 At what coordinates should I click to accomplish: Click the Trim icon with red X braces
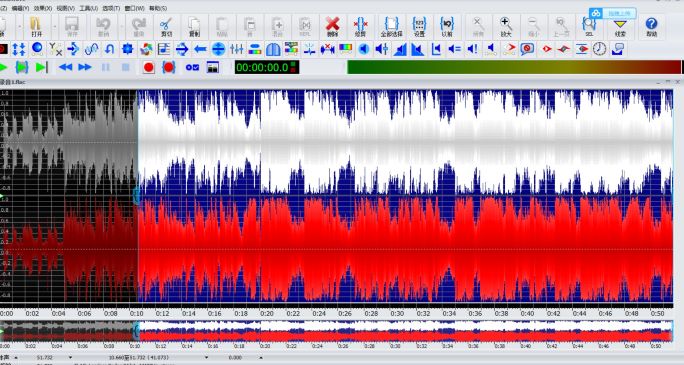click(x=360, y=27)
